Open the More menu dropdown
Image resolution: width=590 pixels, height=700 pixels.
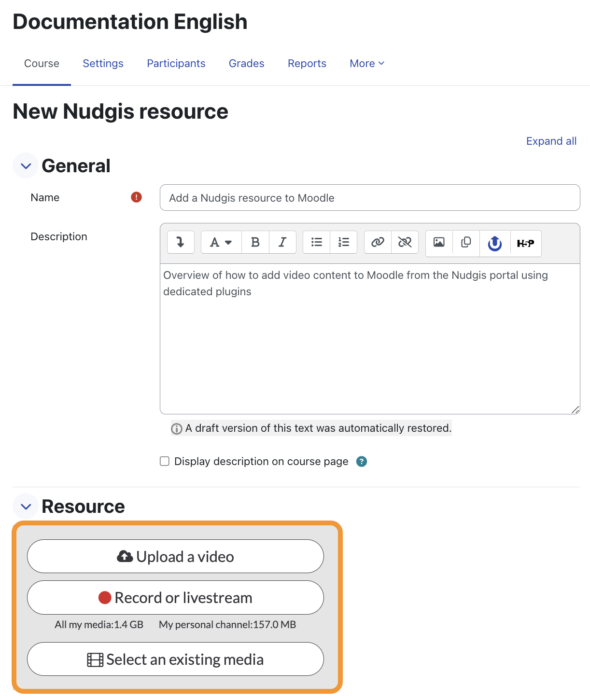tap(367, 63)
